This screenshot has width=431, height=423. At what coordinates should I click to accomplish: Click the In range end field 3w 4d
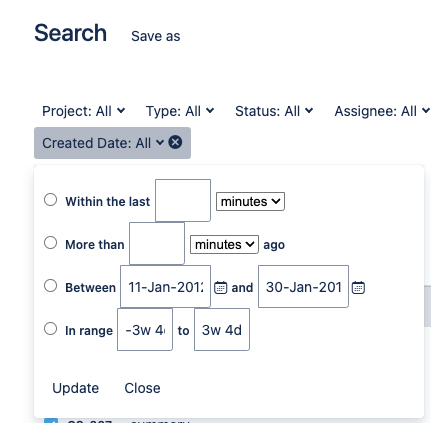coord(222,329)
